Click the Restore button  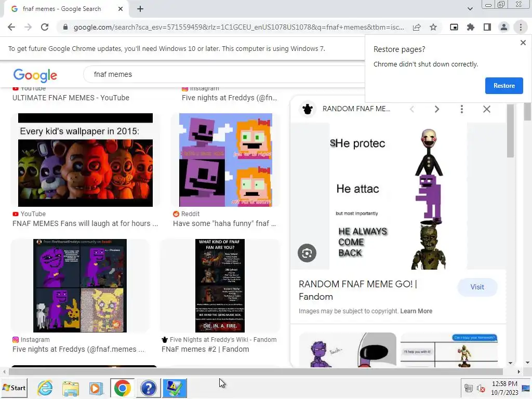point(504,86)
